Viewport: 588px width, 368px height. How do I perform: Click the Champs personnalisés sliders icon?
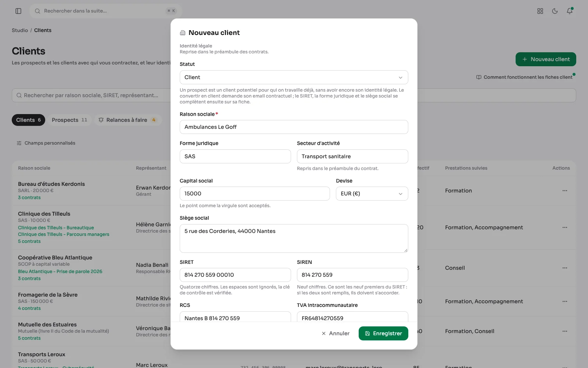pyautogui.click(x=19, y=143)
